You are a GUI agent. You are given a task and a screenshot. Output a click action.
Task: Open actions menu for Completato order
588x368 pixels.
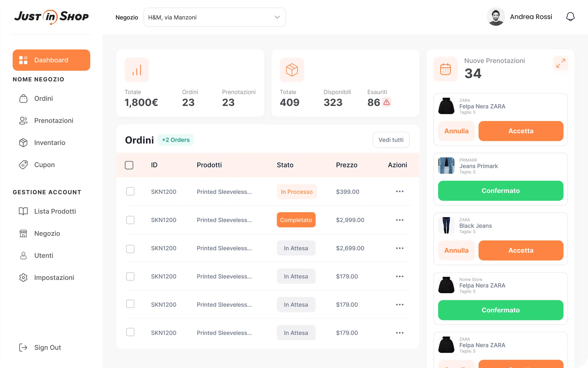click(400, 220)
